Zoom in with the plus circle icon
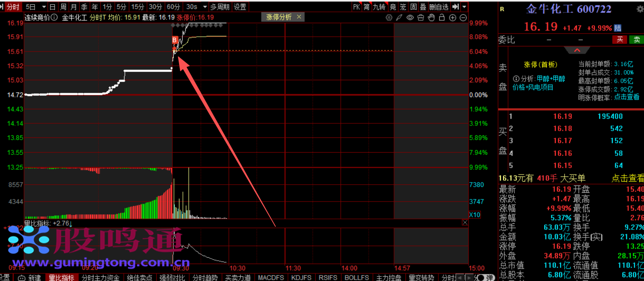Viewport: 644px width, 281px height. (x=452, y=17)
